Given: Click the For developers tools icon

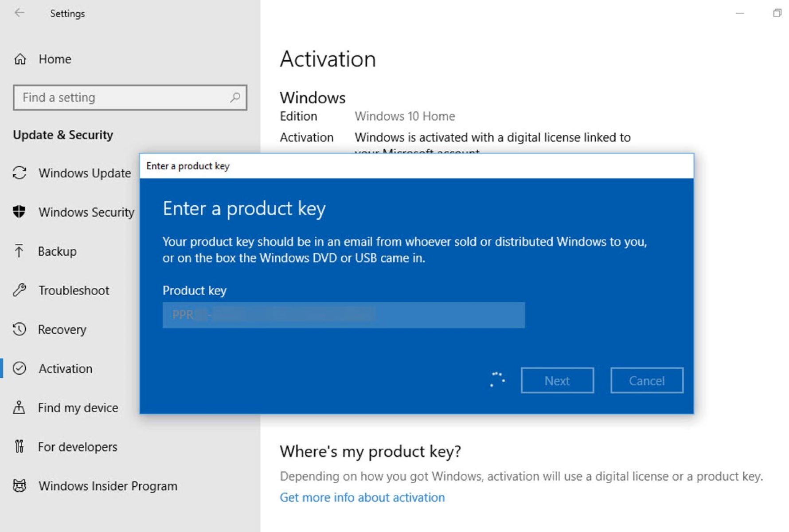Looking at the screenshot, I should pos(19,446).
